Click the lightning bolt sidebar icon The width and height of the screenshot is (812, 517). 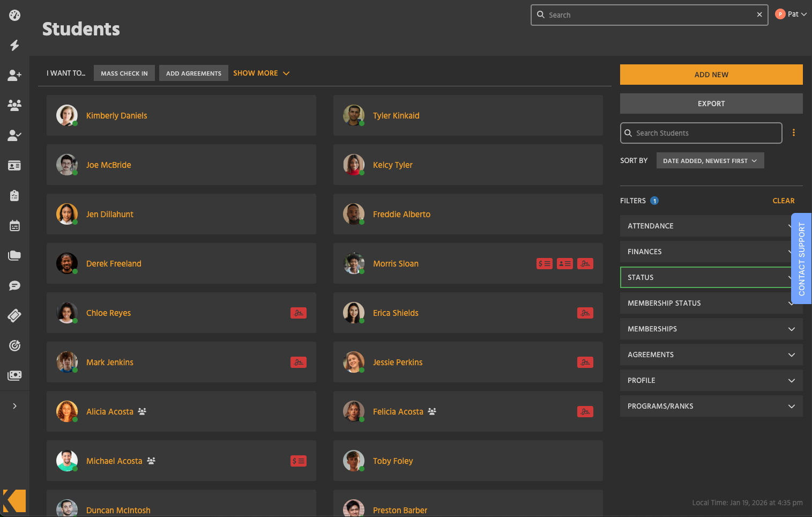pyautogui.click(x=14, y=45)
